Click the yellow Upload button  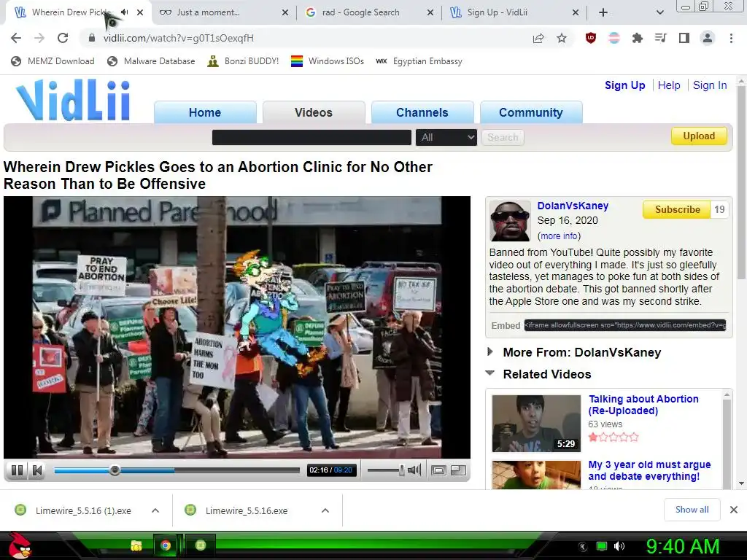click(x=699, y=136)
